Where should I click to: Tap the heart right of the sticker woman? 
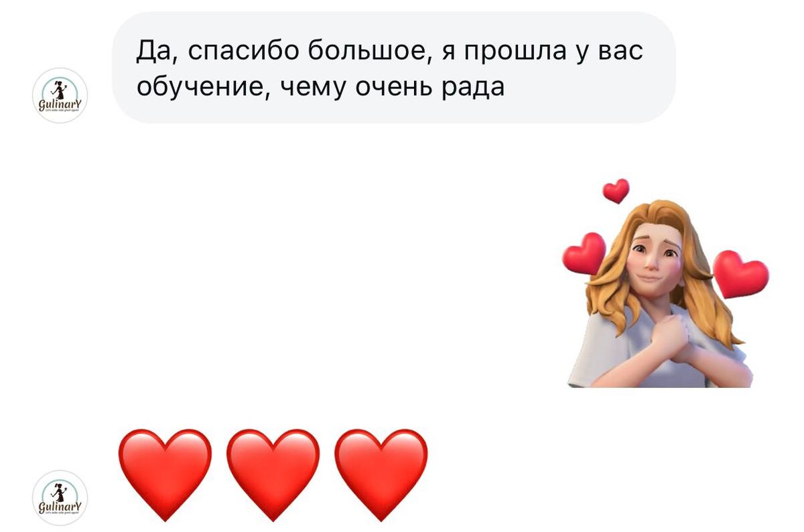740,274
